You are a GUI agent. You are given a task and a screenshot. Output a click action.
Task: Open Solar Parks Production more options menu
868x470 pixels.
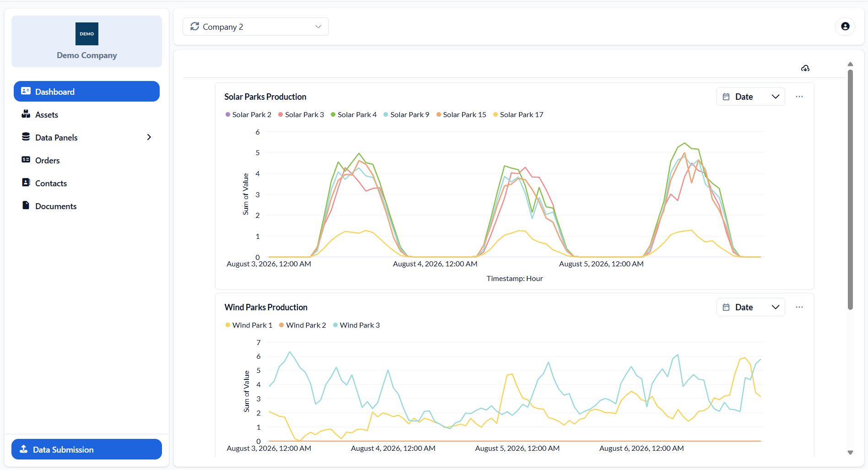pos(799,97)
